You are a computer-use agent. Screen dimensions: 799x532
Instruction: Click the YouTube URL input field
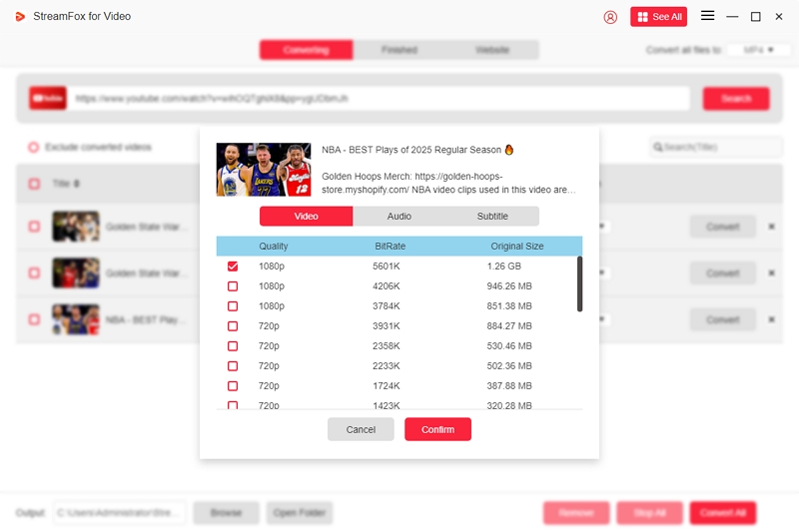tap(380, 98)
